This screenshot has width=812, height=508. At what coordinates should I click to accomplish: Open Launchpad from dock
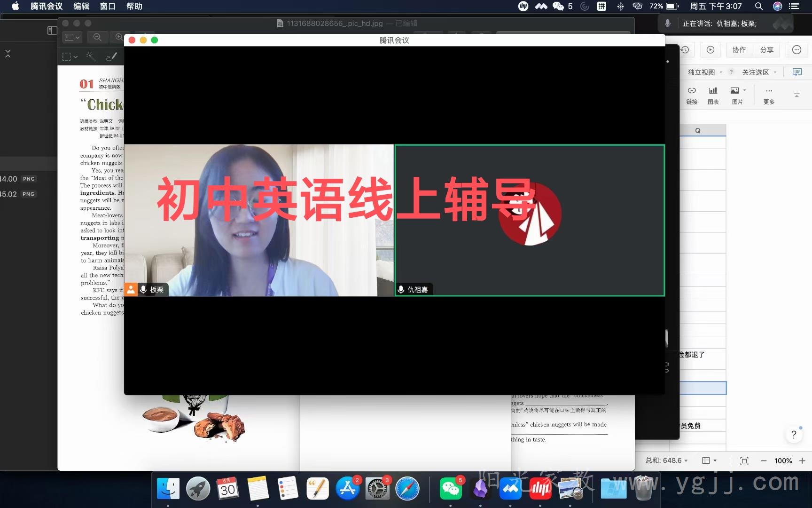point(198,489)
